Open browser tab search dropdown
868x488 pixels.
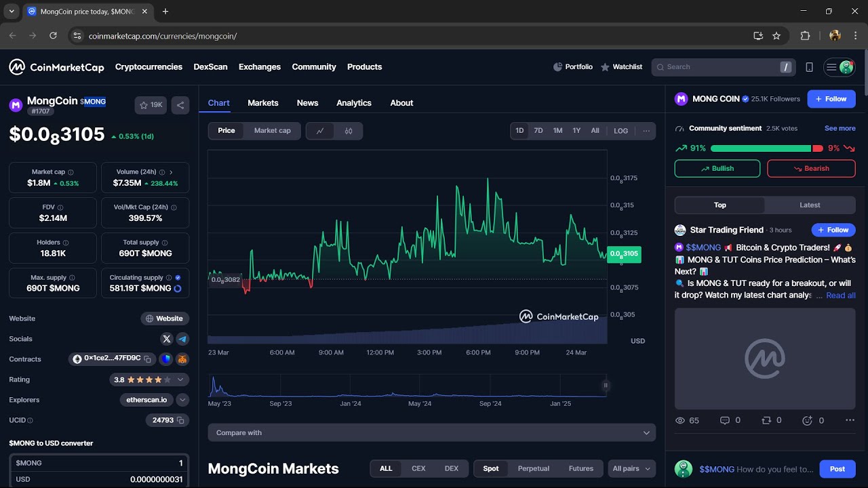(12, 12)
